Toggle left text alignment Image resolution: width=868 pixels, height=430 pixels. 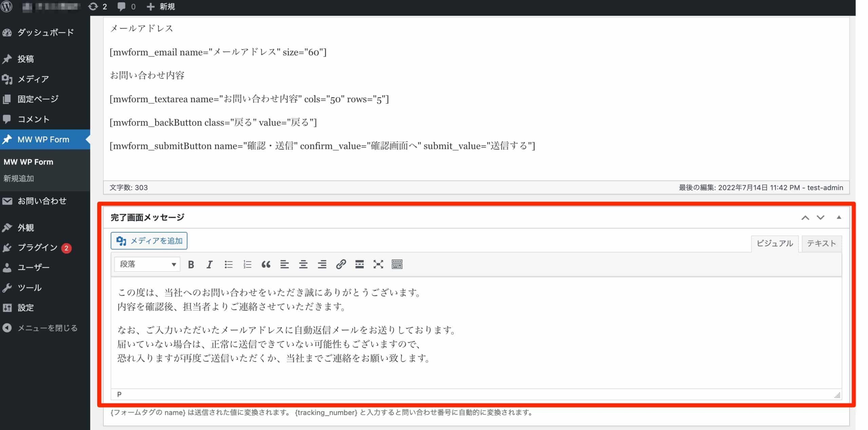pos(284,265)
